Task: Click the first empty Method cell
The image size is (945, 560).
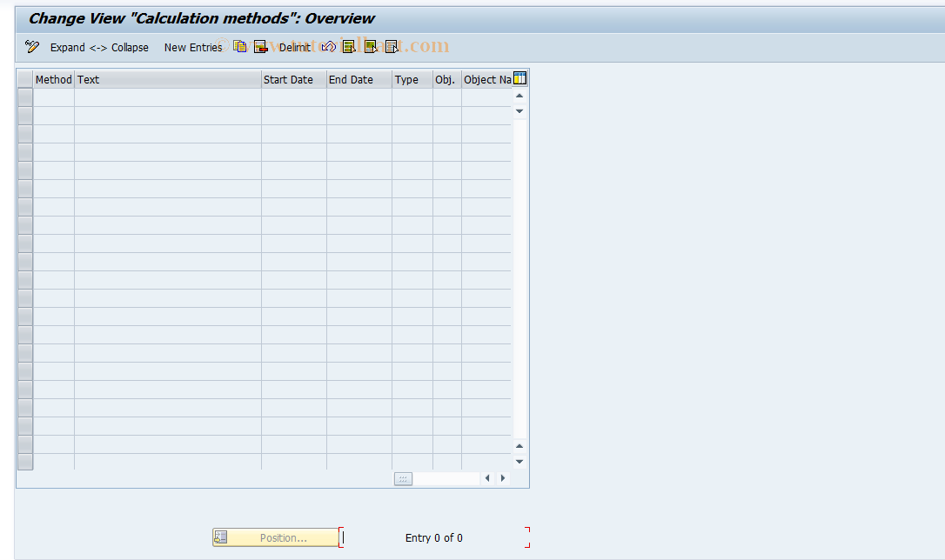Action: [54, 97]
